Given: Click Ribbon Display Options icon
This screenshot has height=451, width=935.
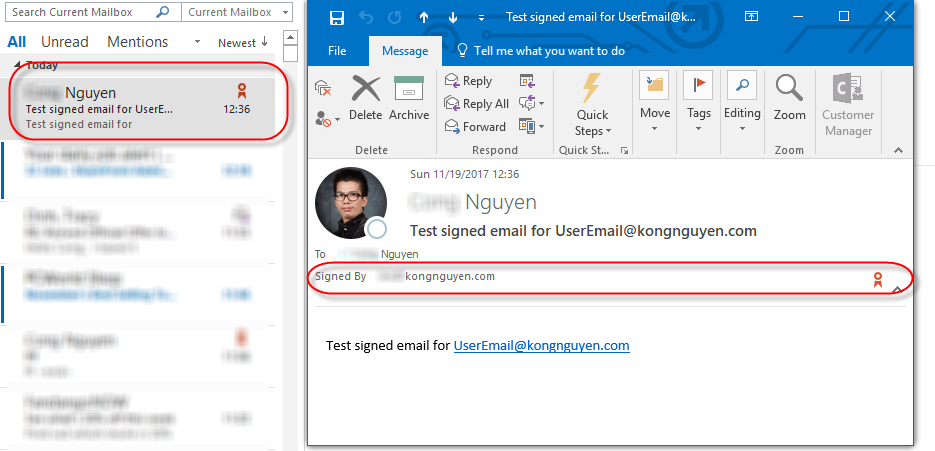Looking at the screenshot, I should 751,16.
